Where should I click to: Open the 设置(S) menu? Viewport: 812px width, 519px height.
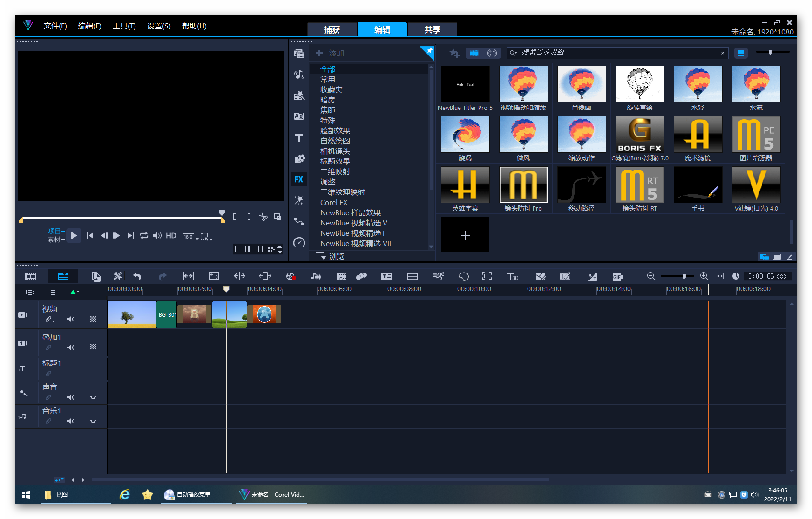(159, 26)
